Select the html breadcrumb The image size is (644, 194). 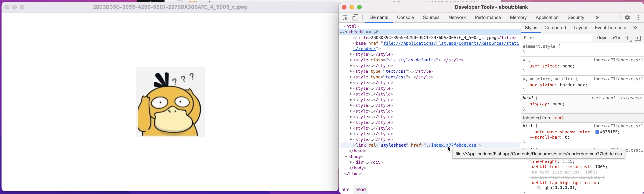(346, 189)
